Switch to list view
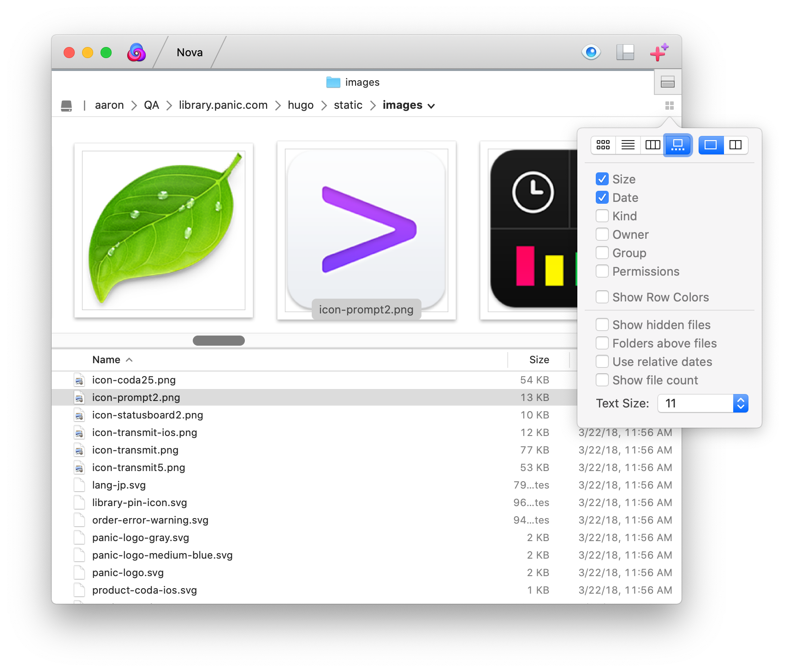This screenshot has height=672, width=795. coord(628,145)
